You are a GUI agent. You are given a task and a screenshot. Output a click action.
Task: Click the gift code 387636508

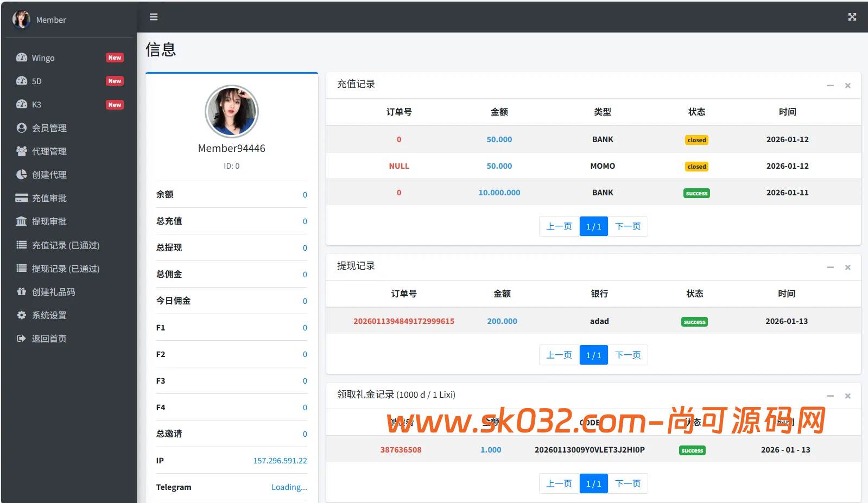pyautogui.click(x=401, y=450)
